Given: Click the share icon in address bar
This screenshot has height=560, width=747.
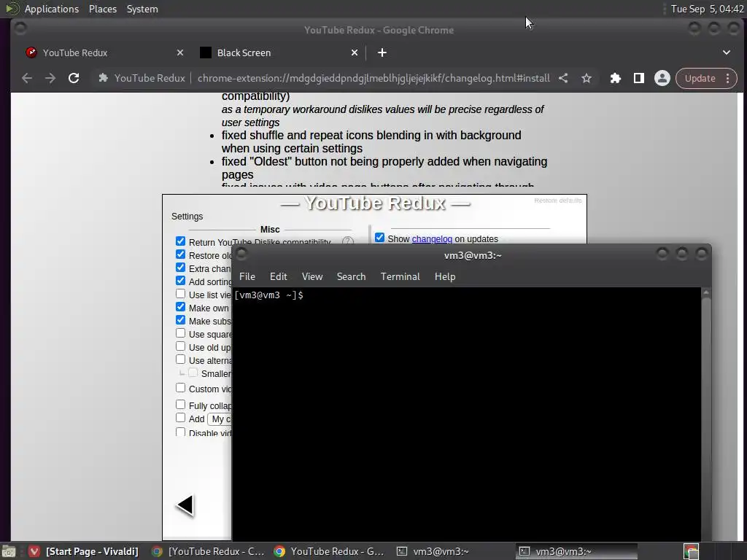Looking at the screenshot, I should tap(563, 78).
